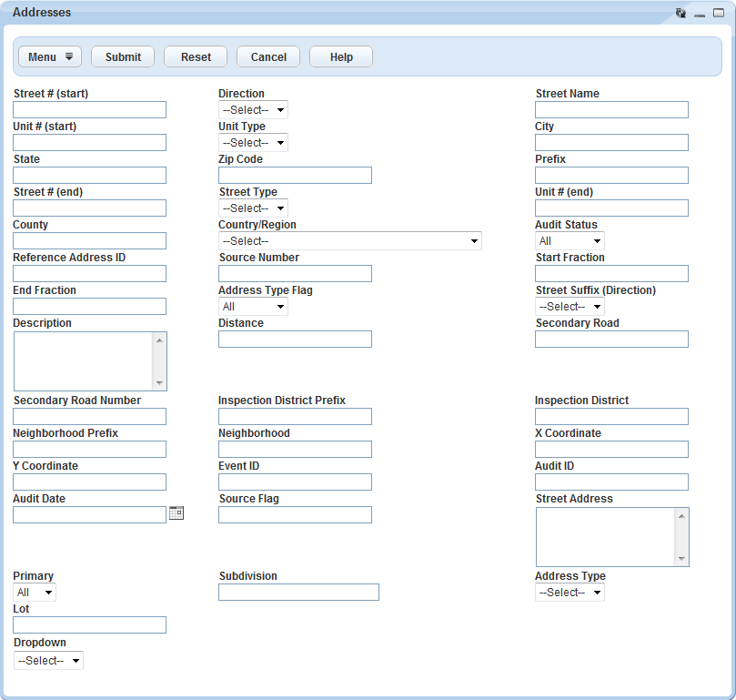This screenshot has height=700, width=736.
Task: Minimize the Addresses panel
Action: pyautogui.click(x=700, y=14)
